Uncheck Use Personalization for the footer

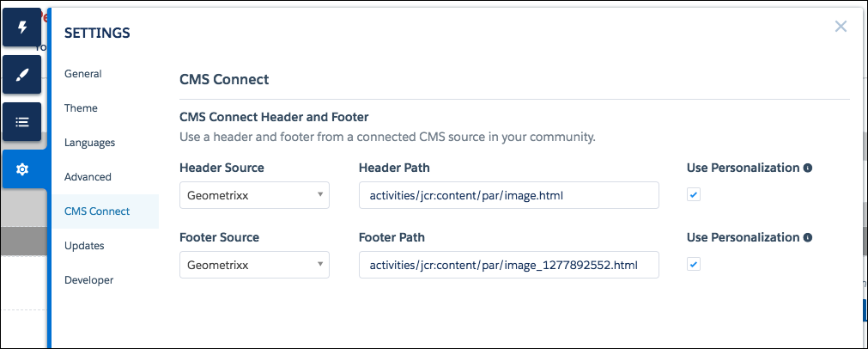694,264
